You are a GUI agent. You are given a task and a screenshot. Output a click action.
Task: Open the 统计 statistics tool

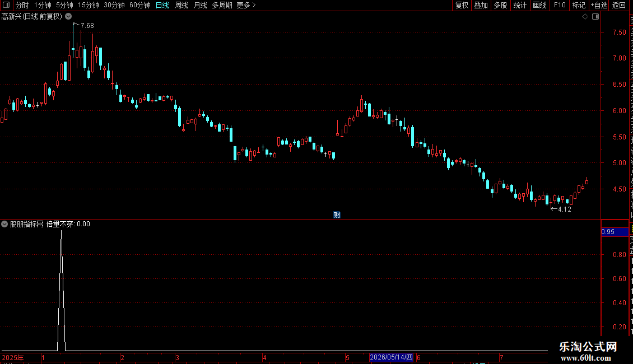pos(519,5)
